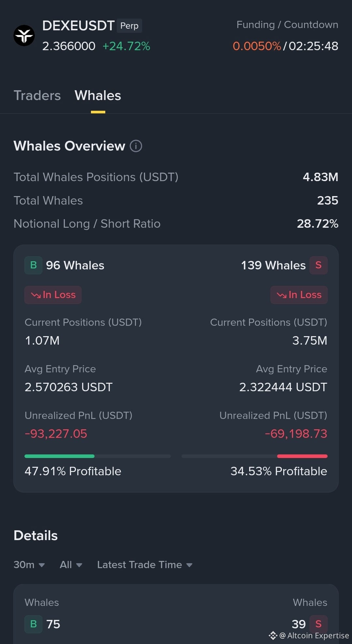Screen dimensions: 352x644
Task: Tap the 0.0050% funding rate value
Action: click(257, 46)
